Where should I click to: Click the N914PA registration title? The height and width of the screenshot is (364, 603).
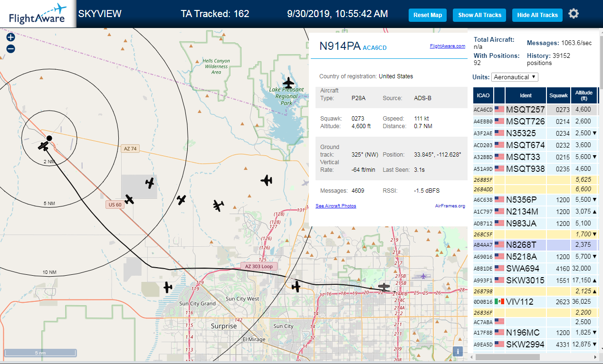click(x=340, y=46)
